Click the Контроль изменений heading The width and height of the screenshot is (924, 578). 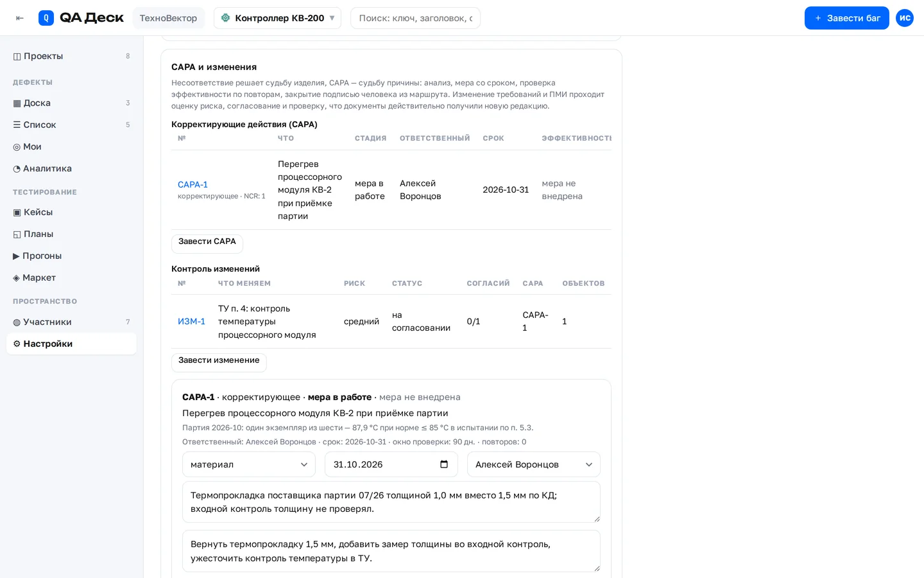tap(216, 269)
